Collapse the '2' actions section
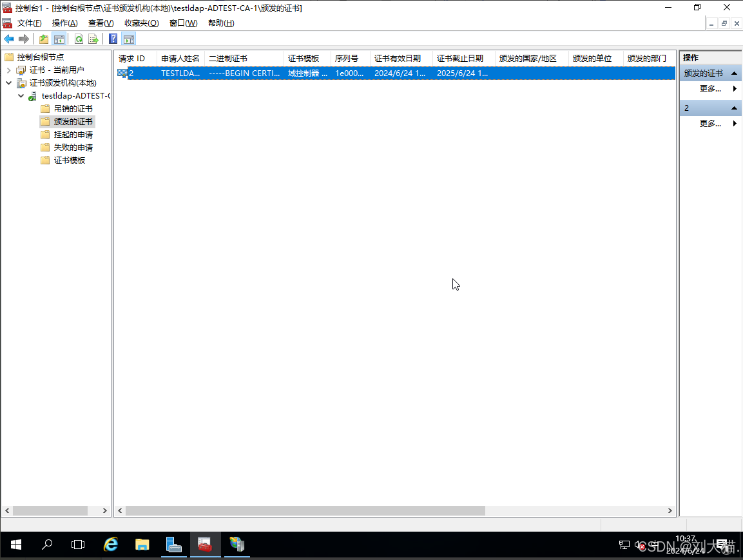743x560 pixels. (x=734, y=108)
